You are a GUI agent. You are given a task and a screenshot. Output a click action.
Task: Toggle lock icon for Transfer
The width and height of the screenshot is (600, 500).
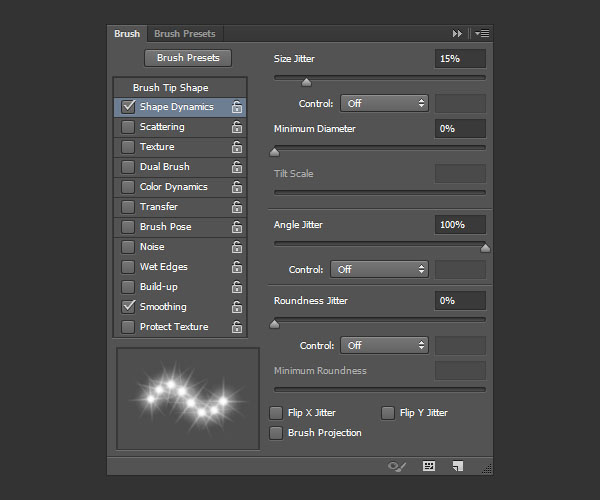[x=237, y=207]
